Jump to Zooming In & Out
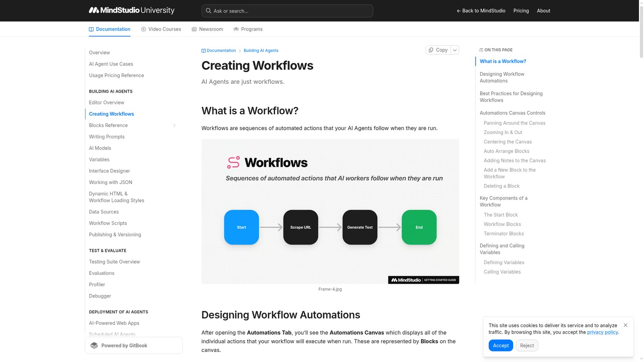 503,132
